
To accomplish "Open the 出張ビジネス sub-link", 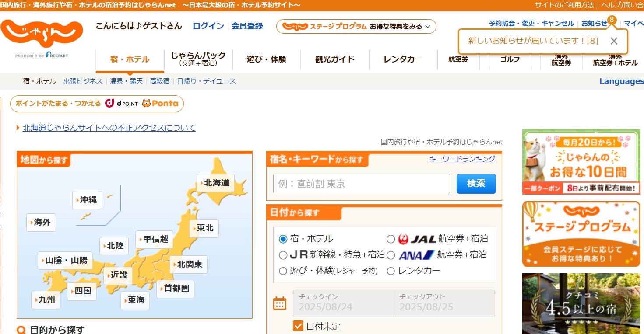I will click(83, 81).
